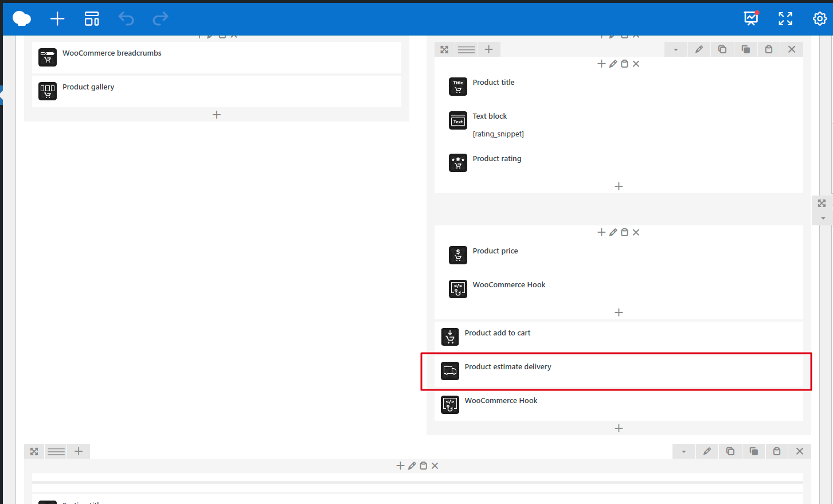Viewport: 833px width, 504px height.
Task: Open page settings gear icon
Action: click(820, 19)
